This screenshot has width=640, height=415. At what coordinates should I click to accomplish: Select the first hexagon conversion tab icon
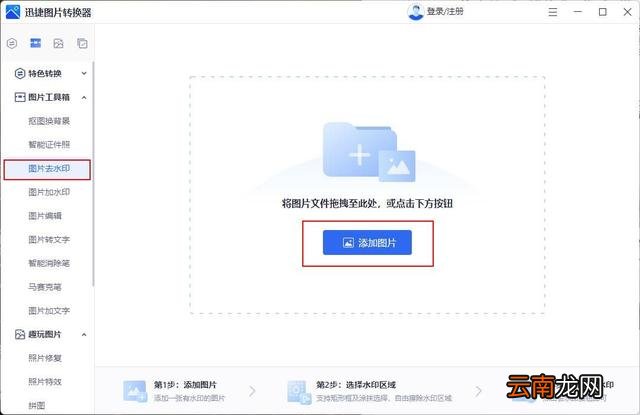pyautogui.click(x=12, y=43)
